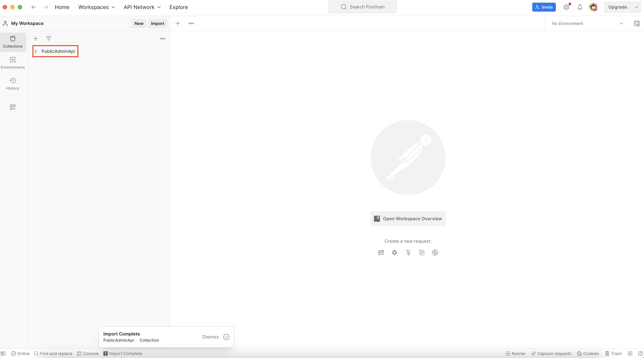644x358 pixels.
Task: Create a new Socket.IO request icon
Action: 435,252
